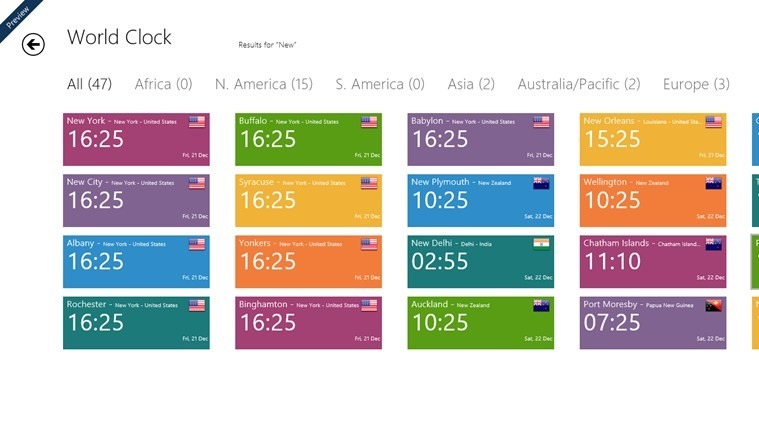
Task: Click the flag on the Wellington tile
Action: point(714,183)
